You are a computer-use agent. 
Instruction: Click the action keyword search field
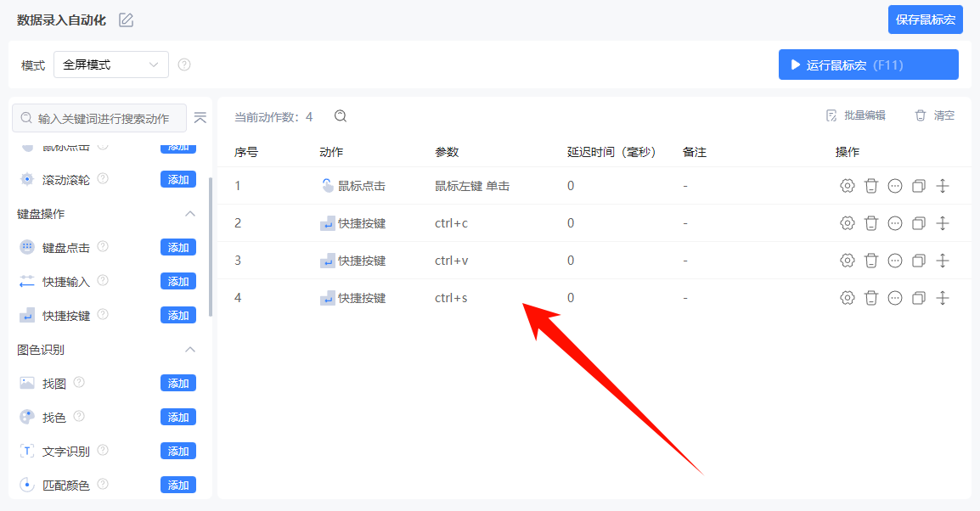point(102,118)
